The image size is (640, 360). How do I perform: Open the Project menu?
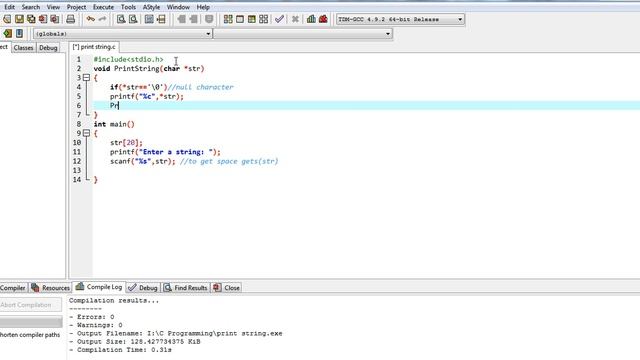pyautogui.click(x=76, y=7)
